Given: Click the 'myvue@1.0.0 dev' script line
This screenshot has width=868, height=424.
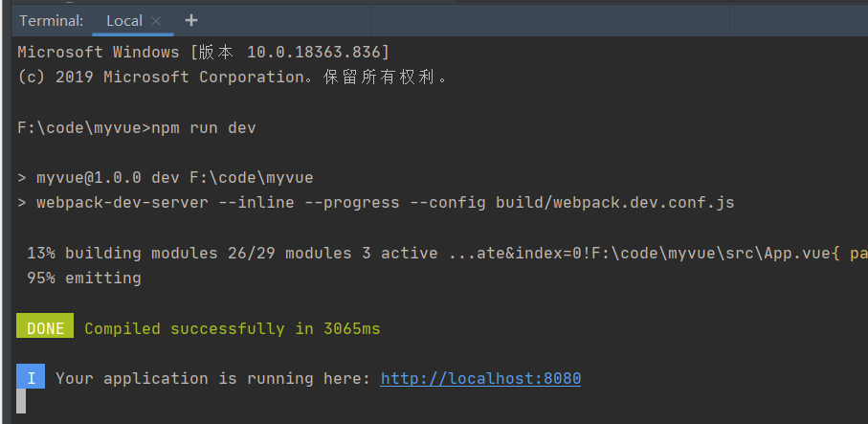Looking at the screenshot, I should pos(174,178).
